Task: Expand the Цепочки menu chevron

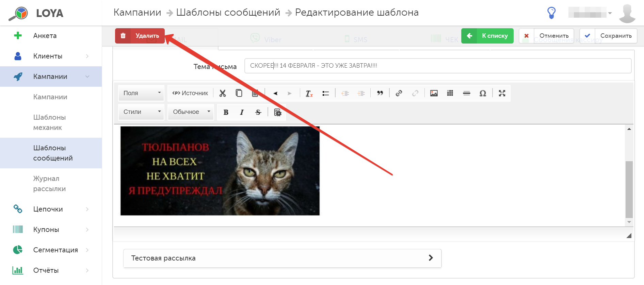Action: click(x=87, y=209)
